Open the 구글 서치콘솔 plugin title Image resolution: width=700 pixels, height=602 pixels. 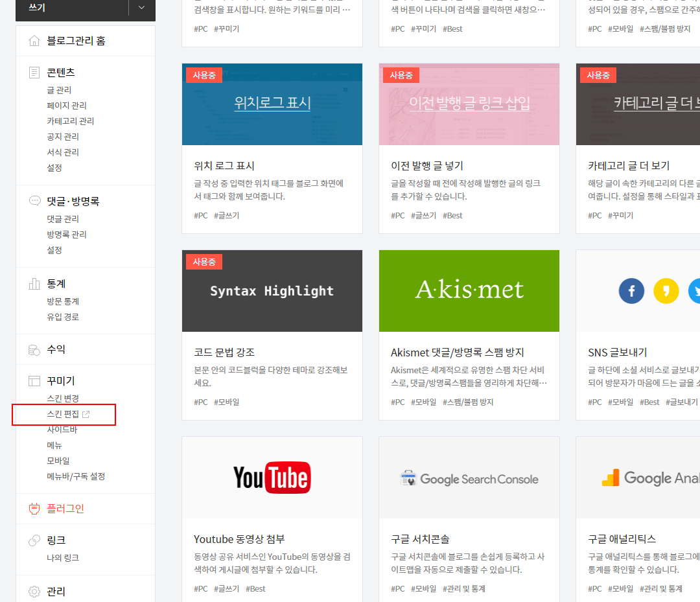(x=421, y=539)
